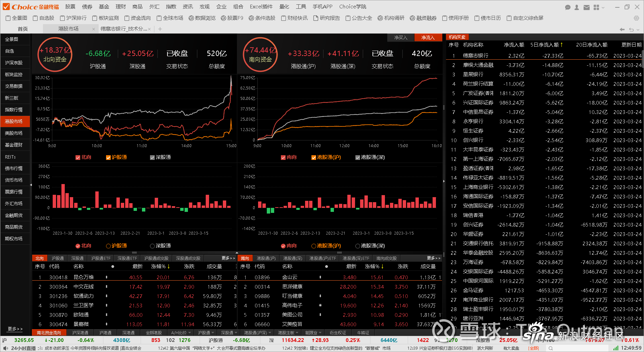Toggle 港股通(深) line checkbox
This screenshot has width=644, height=352.
point(358,158)
